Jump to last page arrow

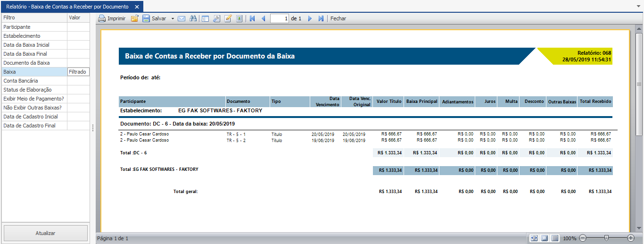321,19
